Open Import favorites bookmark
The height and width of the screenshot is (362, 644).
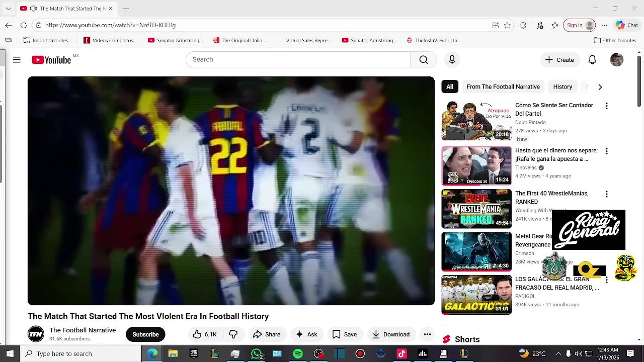pos(46,40)
